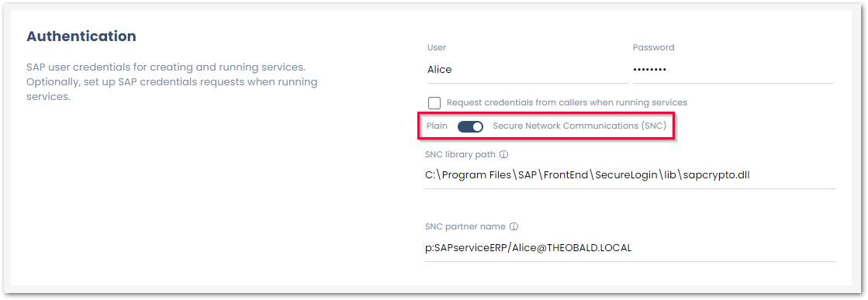
Task: Click the "SNC partner name" caption text
Action: 465,226
